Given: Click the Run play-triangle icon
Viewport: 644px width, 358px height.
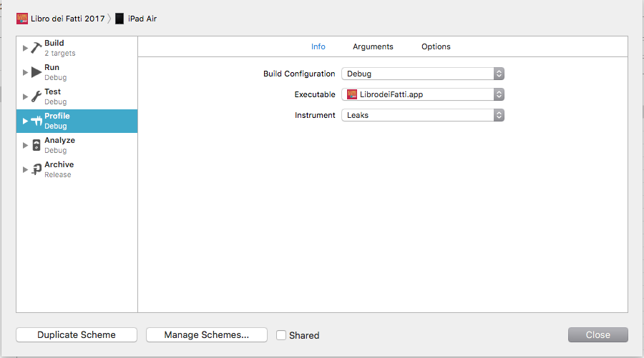Looking at the screenshot, I should 36,72.
